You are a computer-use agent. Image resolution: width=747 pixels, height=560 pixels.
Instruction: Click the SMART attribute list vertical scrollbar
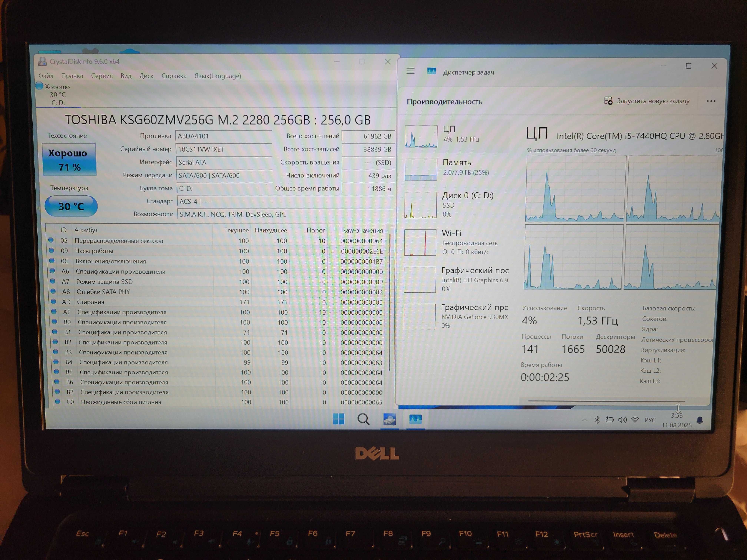click(390, 302)
